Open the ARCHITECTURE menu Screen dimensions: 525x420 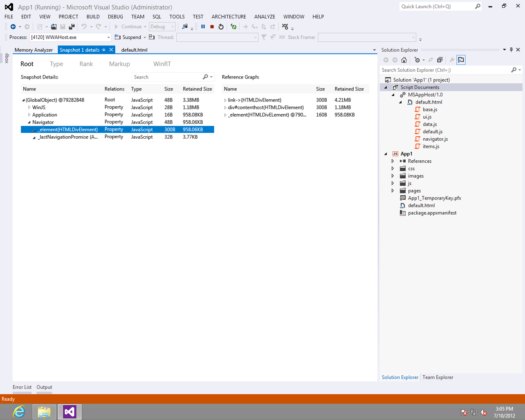tap(229, 17)
